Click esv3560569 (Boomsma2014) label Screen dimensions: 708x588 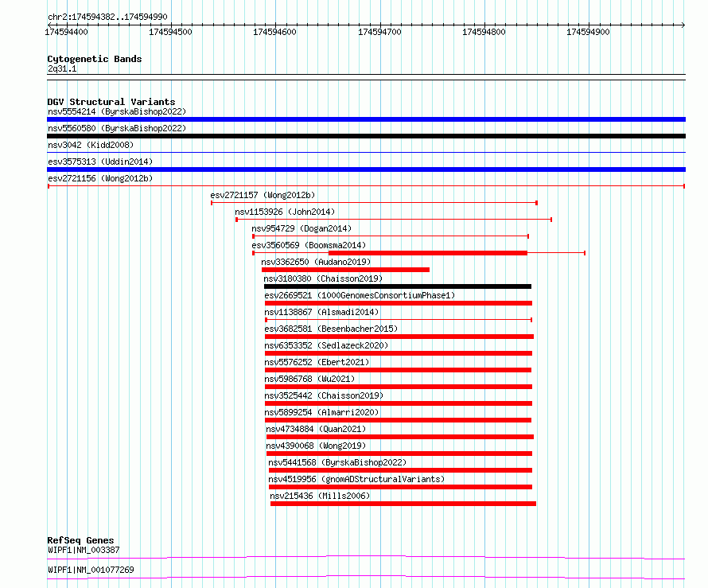pyautogui.click(x=309, y=245)
